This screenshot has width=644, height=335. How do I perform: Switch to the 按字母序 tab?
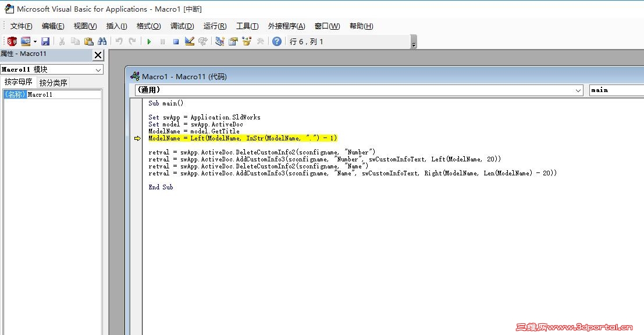[x=19, y=82]
